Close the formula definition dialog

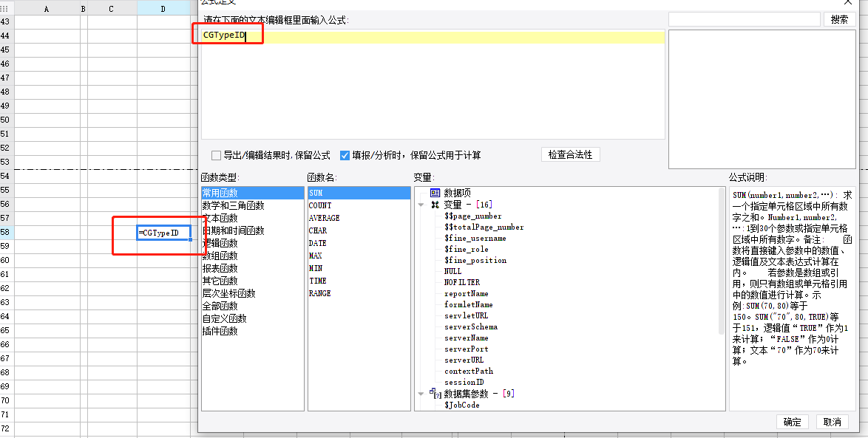tap(847, 3)
